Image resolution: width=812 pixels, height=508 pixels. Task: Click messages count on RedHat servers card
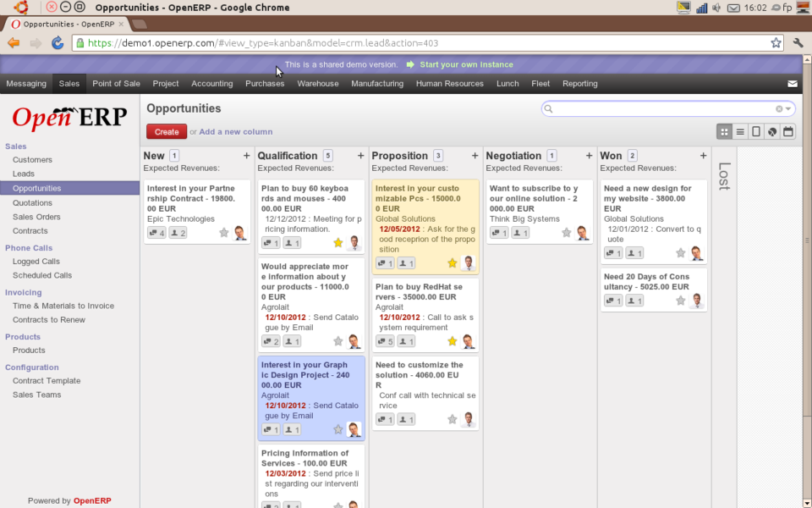(x=385, y=341)
